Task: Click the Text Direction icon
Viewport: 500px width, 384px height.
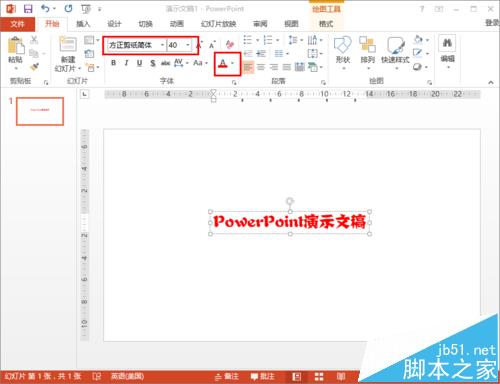Action: coord(312,40)
